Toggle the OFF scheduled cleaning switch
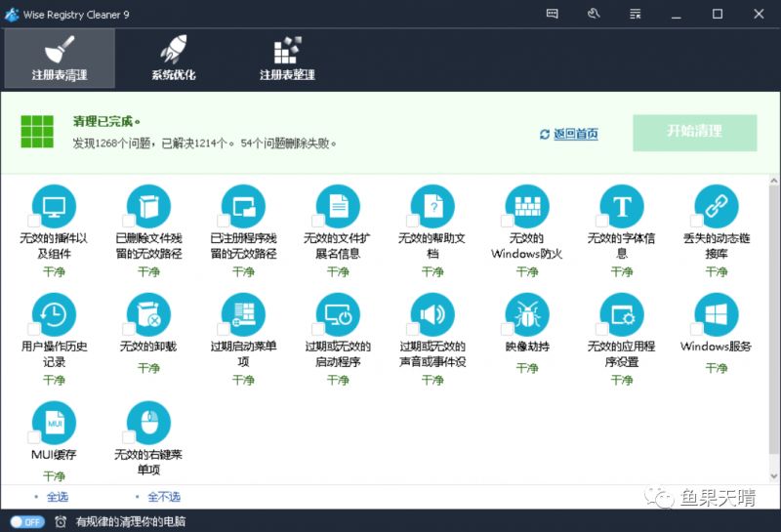 pos(27,521)
